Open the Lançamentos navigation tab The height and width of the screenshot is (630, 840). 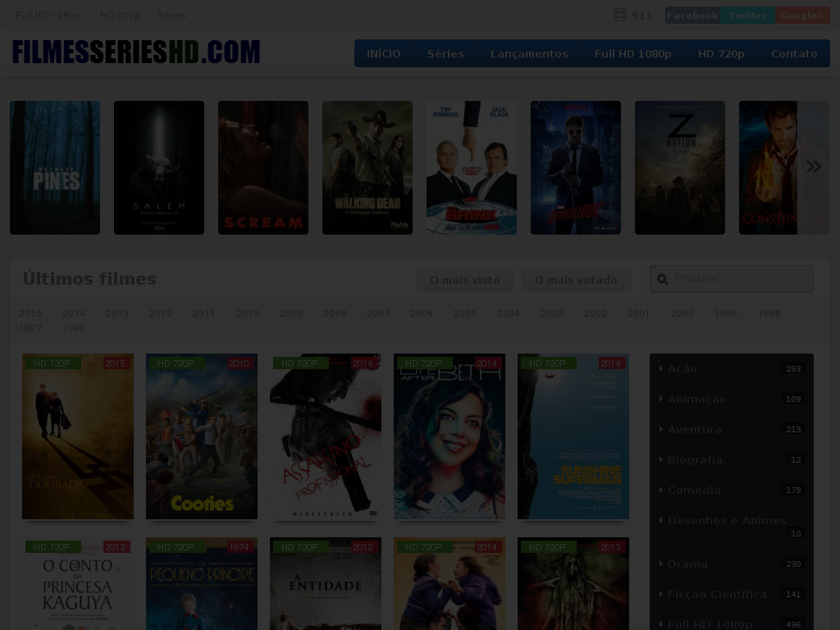[529, 52]
